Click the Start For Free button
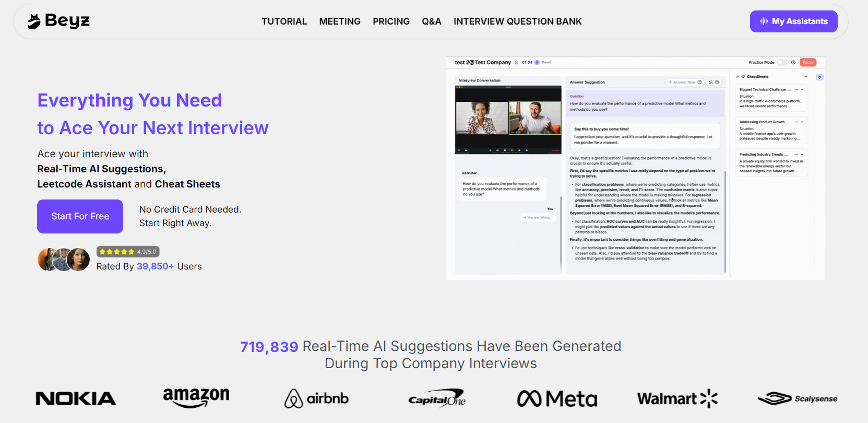Image resolution: width=868 pixels, height=423 pixels. [80, 216]
